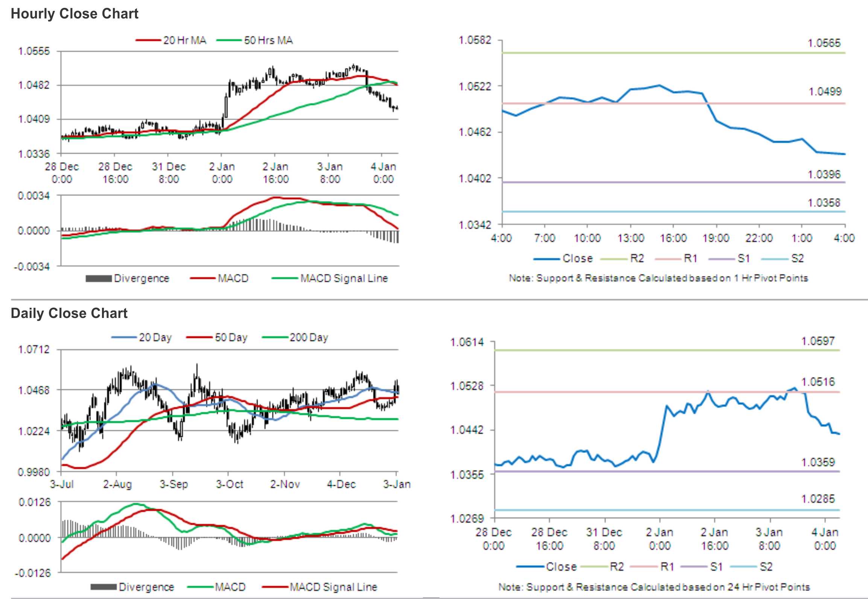
Task: Click the 1.0499 R1 resistance label
Action: coord(825,92)
